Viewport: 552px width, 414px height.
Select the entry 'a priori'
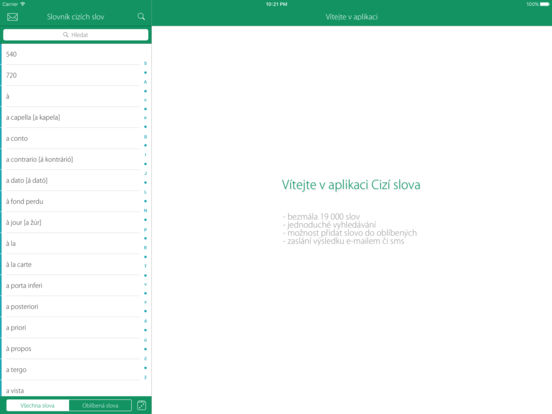click(72, 327)
